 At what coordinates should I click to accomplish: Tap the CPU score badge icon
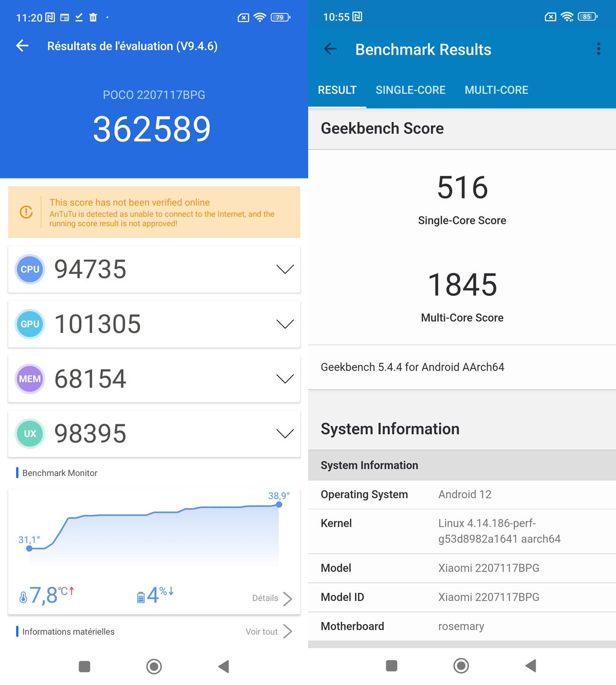(x=30, y=269)
